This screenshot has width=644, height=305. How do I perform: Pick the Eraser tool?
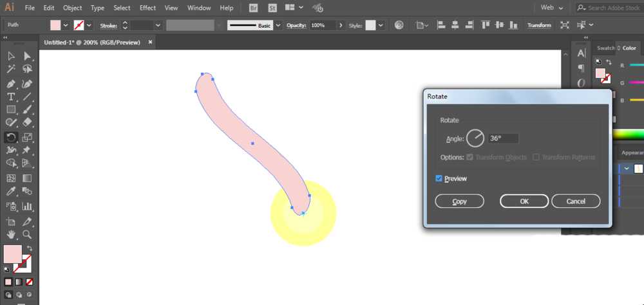click(x=27, y=122)
